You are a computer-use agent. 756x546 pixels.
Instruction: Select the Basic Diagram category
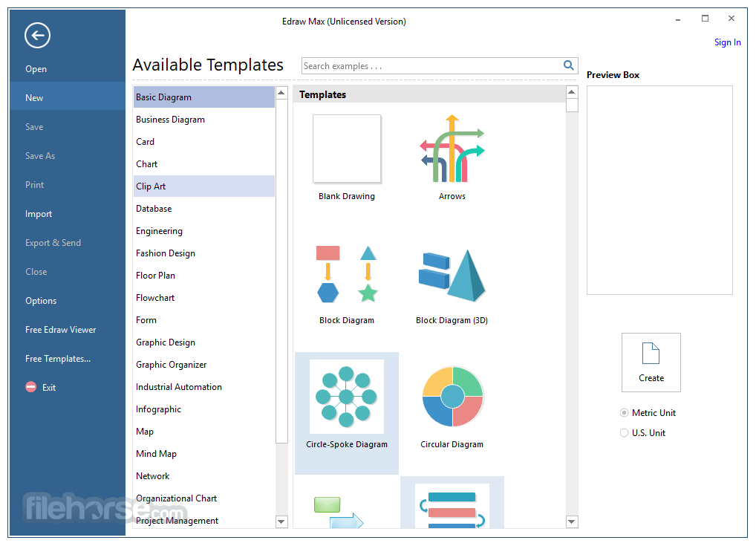click(x=204, y=97)
